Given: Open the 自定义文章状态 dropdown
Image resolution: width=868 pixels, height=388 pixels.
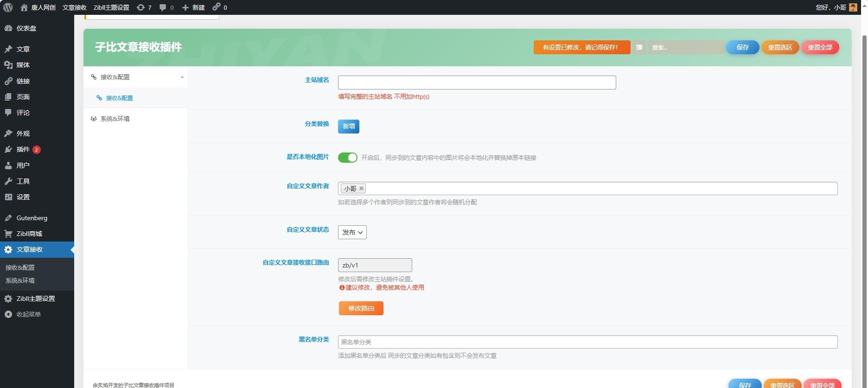Looking at the screenshot, I should pos(352,232).
